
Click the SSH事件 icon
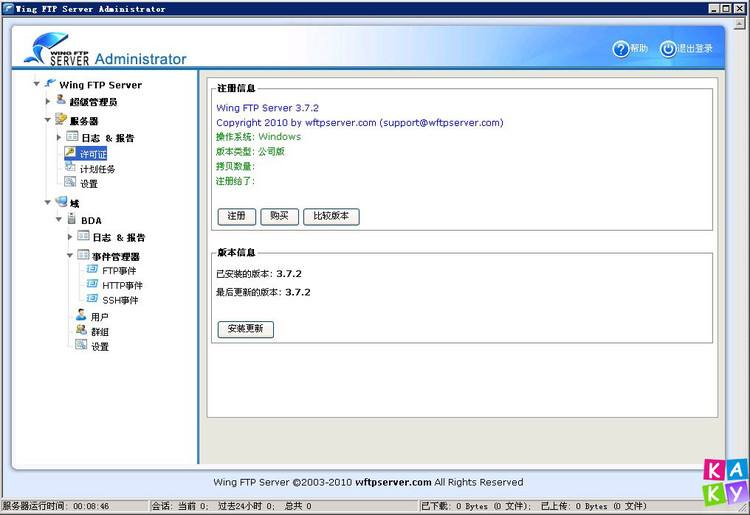[x=92, y=299]
